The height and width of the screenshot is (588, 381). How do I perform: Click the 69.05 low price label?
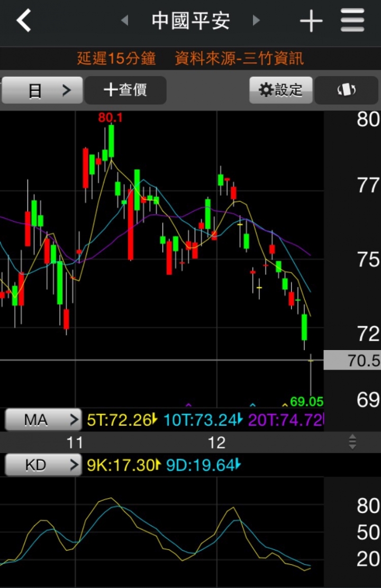click(x=307, y=402)
